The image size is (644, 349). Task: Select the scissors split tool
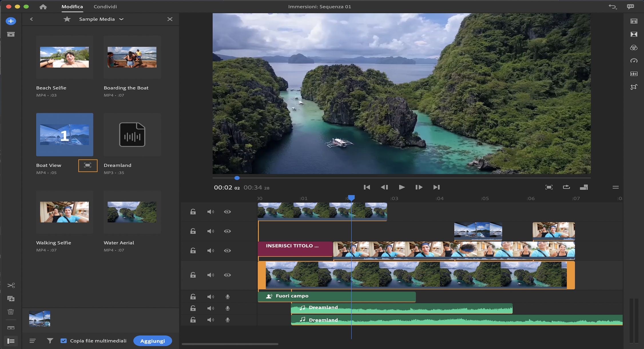pos(11,285)
